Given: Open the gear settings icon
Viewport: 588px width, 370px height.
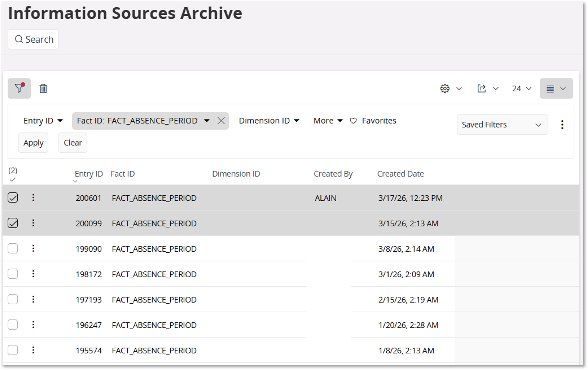Looking at the screenshot, I should click(x=445, y=88).
